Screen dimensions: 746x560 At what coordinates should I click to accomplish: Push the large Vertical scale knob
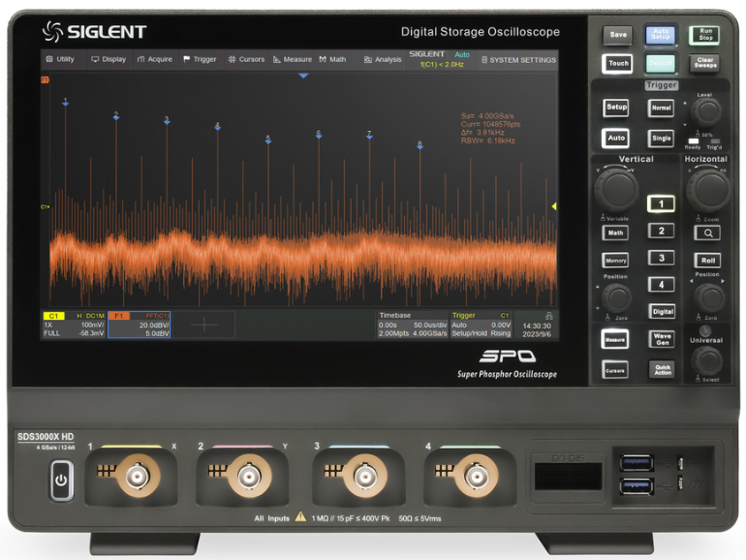coord(616,189)
